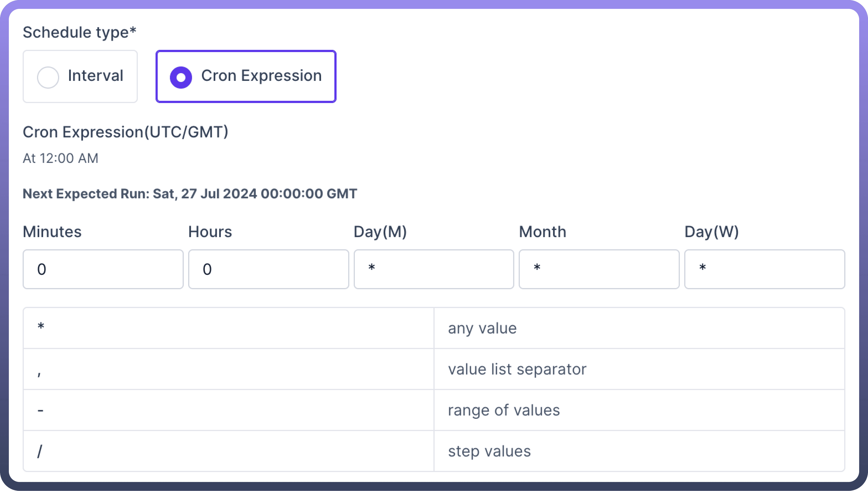Click the Day(W) input field
Viewport: 868px width, 491px height.
[x=764, y=269]
